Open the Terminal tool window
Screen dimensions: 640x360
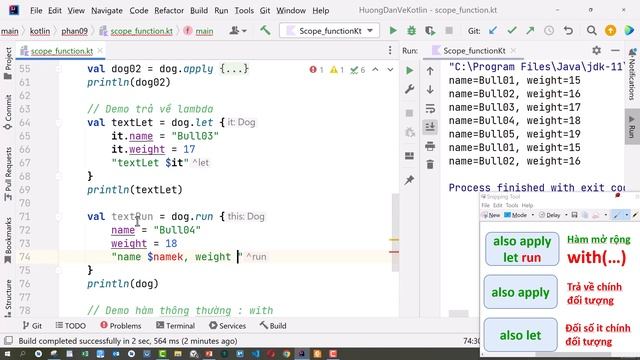[x=176, y=326]
